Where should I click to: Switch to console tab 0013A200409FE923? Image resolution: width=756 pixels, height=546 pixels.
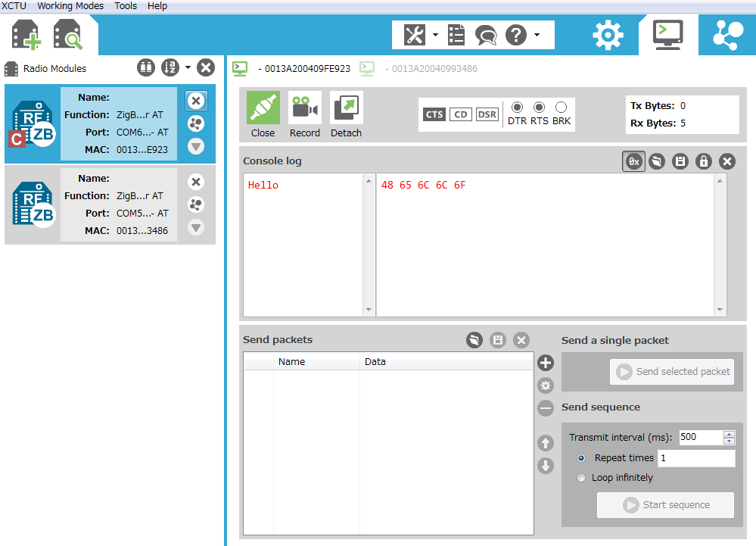tap(291, 68)
